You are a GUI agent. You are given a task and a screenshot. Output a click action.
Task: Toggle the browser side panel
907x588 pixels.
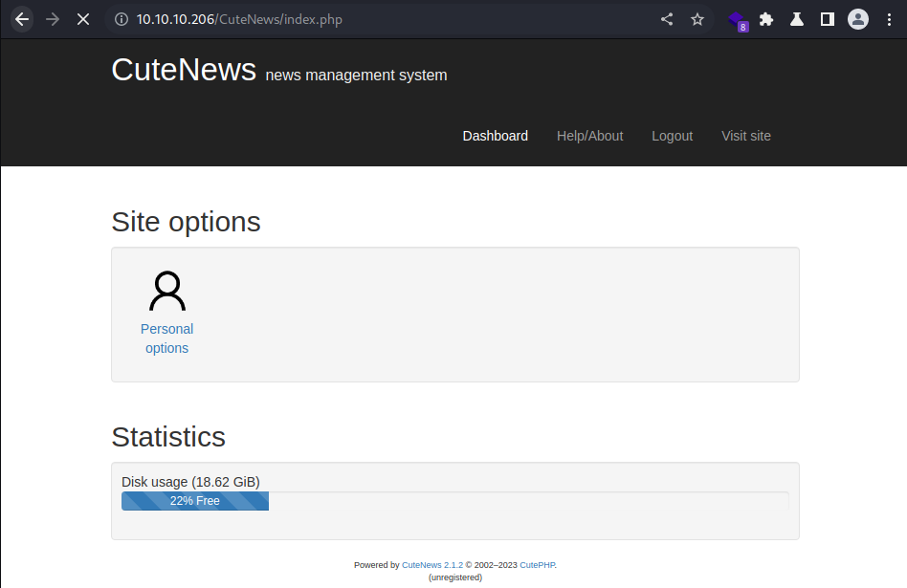coord(828,19)
